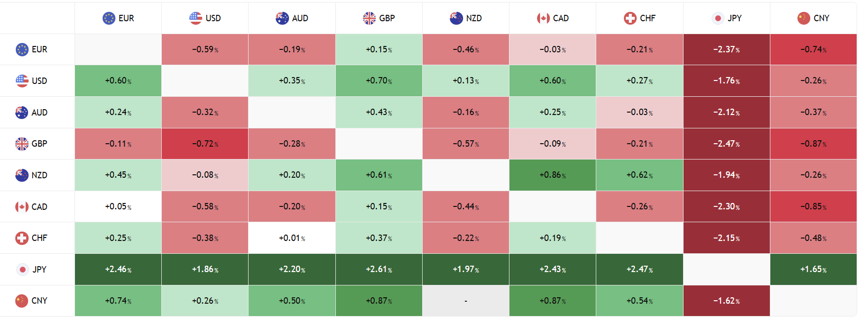The height and width of the screenshot is (319, 868).
Task: Select the +0.86% NZD/CAD cell
Action: [x=552, y=175]
